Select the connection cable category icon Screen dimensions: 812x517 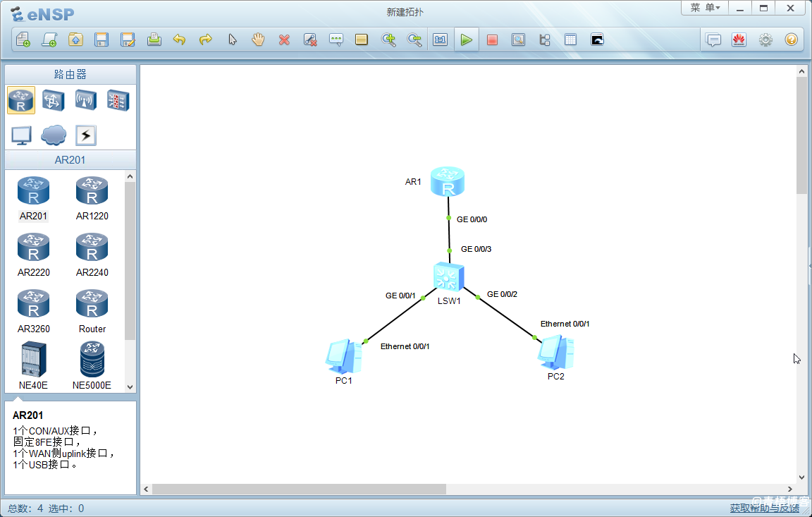coord(85,135)
